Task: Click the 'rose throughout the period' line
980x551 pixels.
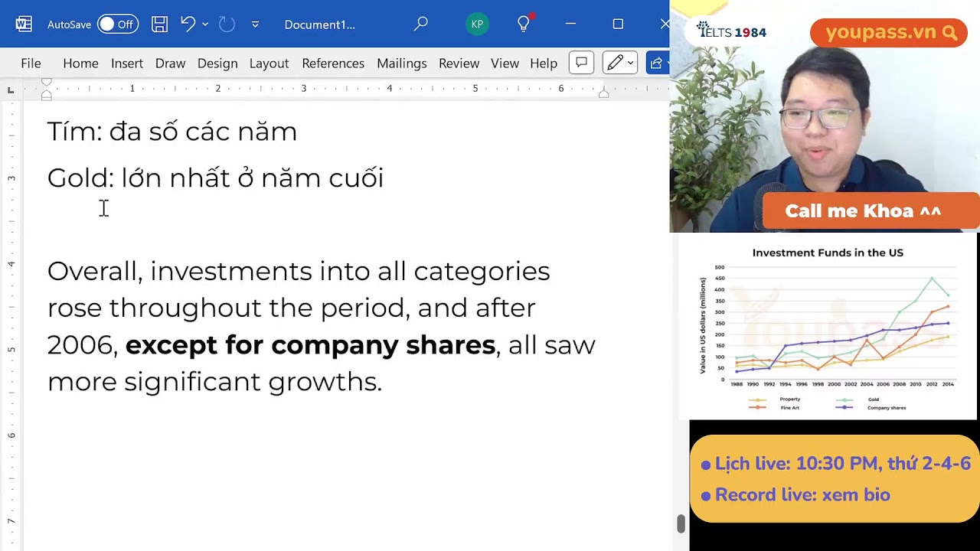Action: [291, 308]
